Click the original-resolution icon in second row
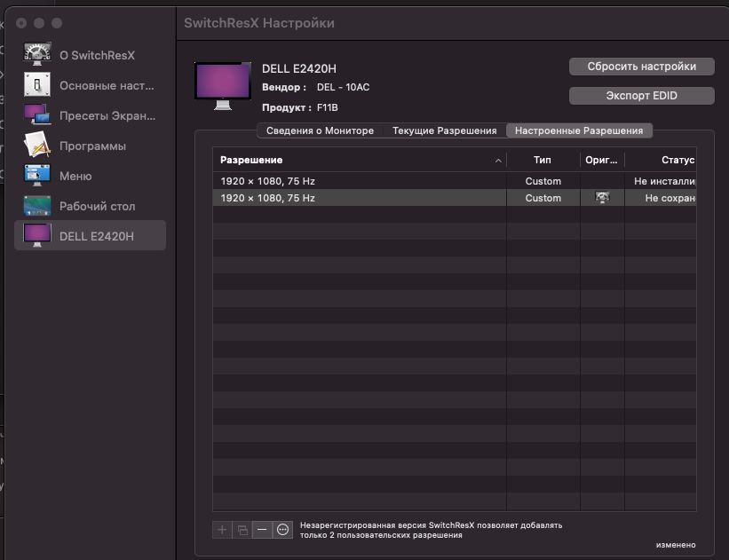This screenshot has width=729, height=560. coord(602,198)
